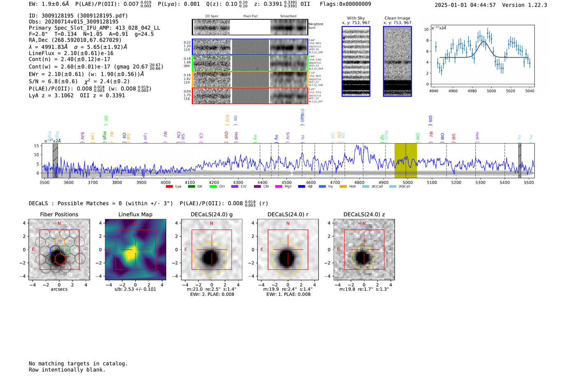Click the 'ID: 3009128195 (3009128195.pdf)' line
This screenshot has width=576, height=392.
tap(78, 16)
